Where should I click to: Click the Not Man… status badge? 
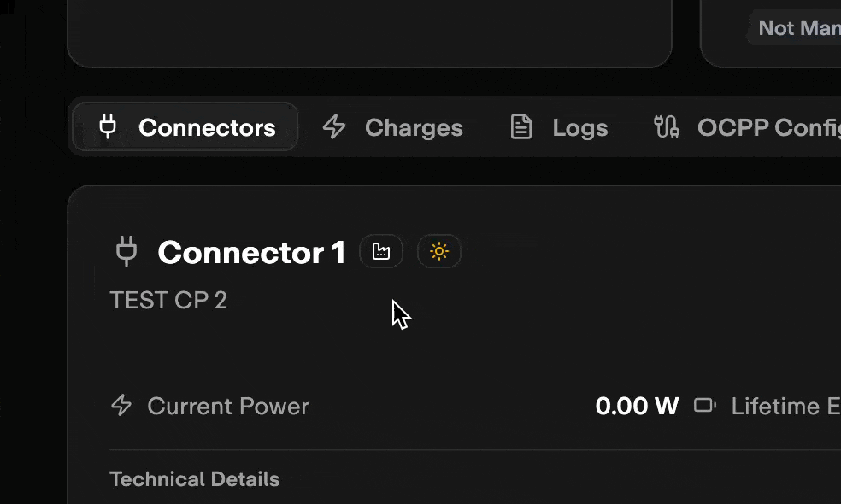tap(798, 29)
